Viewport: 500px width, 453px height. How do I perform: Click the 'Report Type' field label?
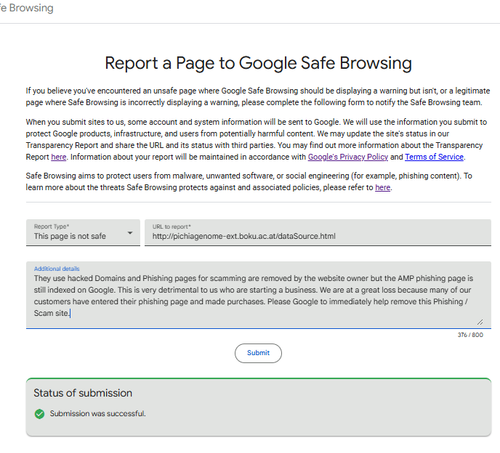51,227
